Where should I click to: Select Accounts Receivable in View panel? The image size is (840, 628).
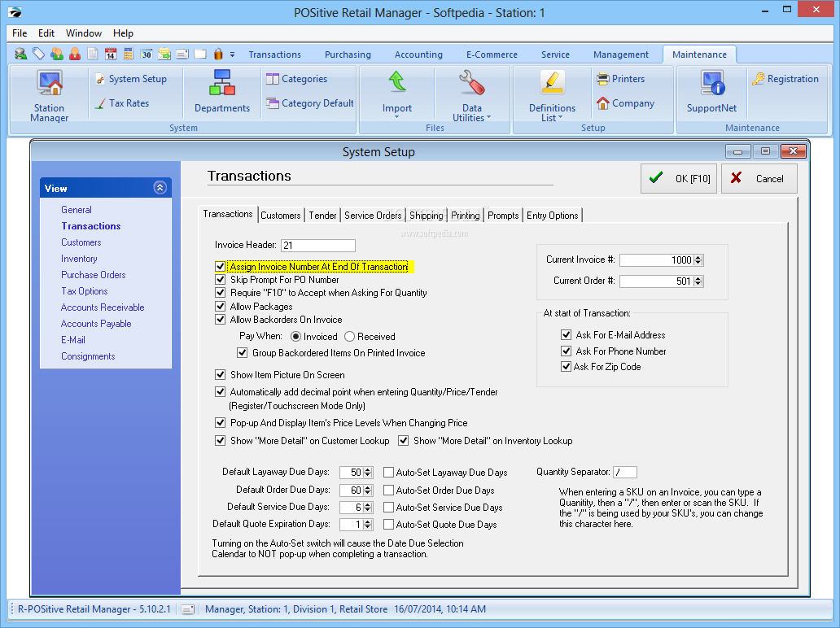[x=103, y=307]
